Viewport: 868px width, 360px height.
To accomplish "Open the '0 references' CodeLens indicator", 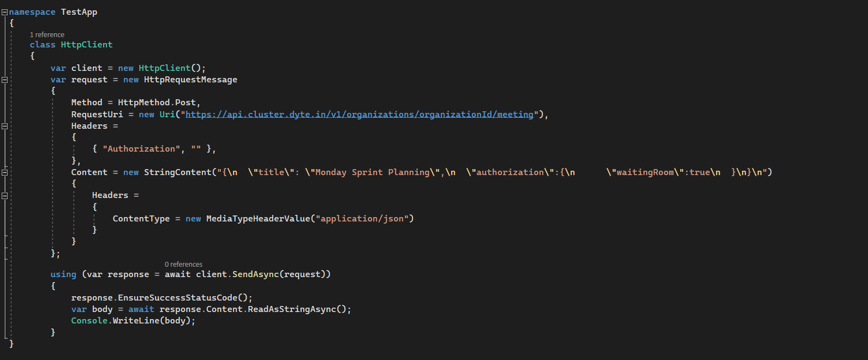I will (x=183, y=265).
